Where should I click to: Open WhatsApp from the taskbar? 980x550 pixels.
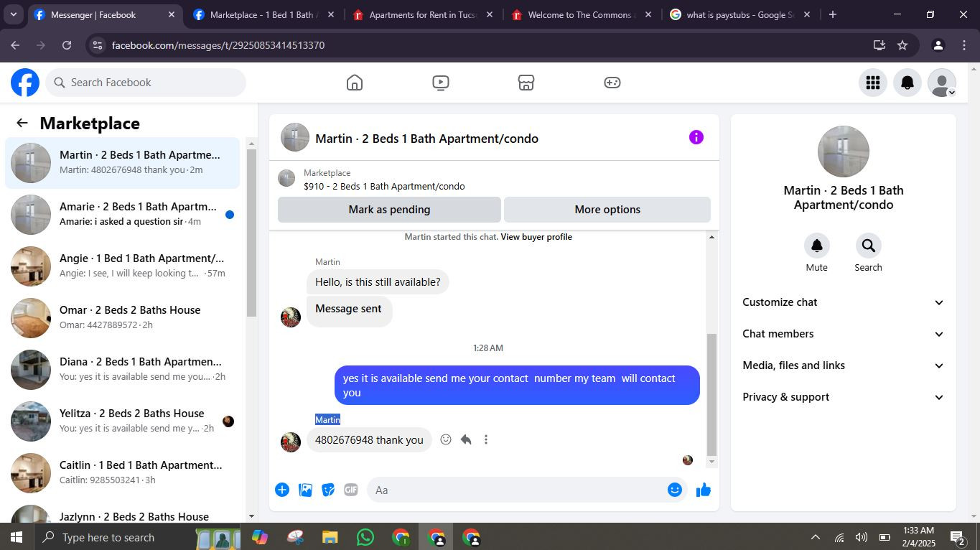click(365, 537)
